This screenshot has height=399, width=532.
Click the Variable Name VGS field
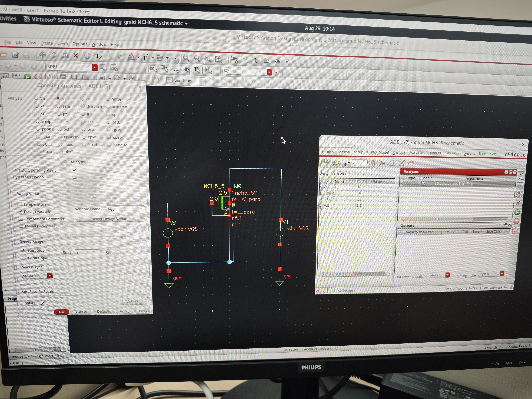tap(126, 209)
